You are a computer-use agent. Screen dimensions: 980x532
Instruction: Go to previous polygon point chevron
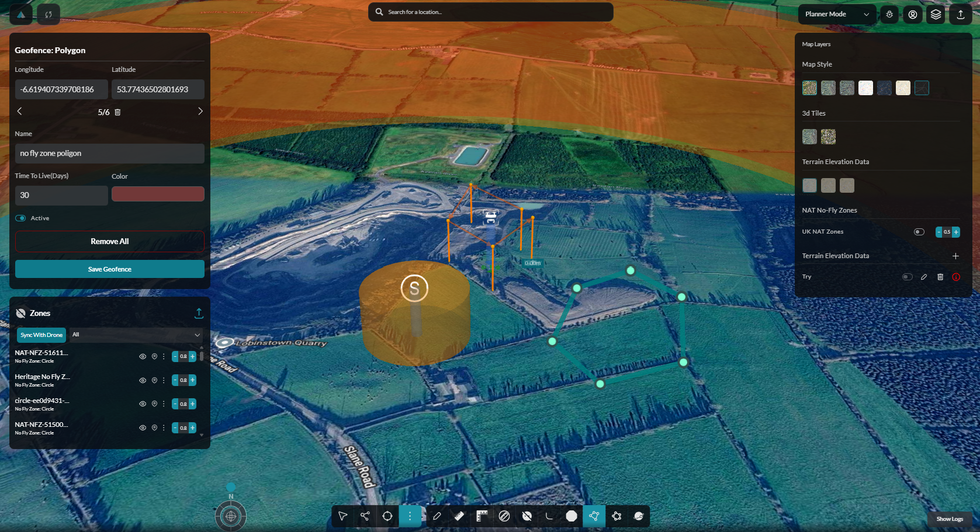coord(19,112)
